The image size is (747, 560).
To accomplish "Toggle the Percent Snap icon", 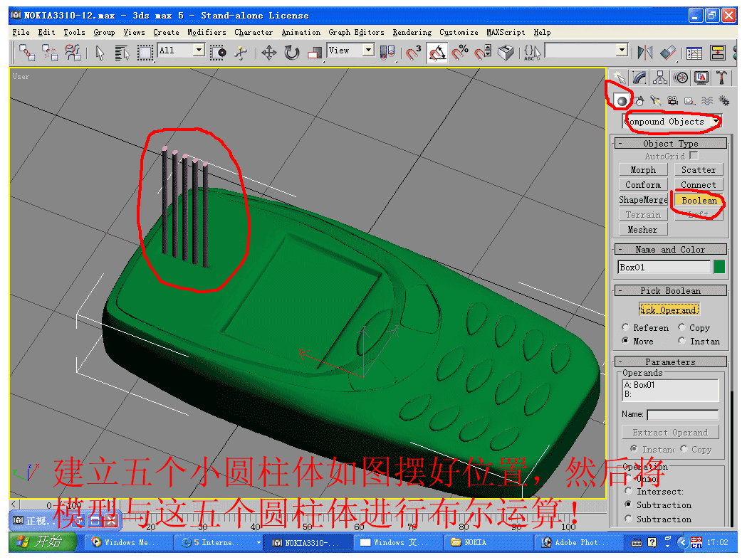I will [x=460, y=52].
